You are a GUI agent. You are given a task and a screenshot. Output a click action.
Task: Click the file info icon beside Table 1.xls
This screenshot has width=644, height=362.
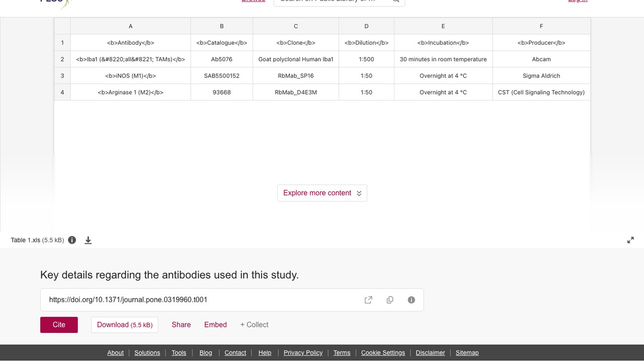[72, 240]
